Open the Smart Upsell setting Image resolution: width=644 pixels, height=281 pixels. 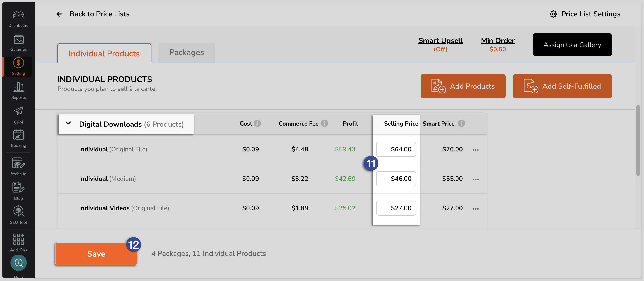coord(440,45)
